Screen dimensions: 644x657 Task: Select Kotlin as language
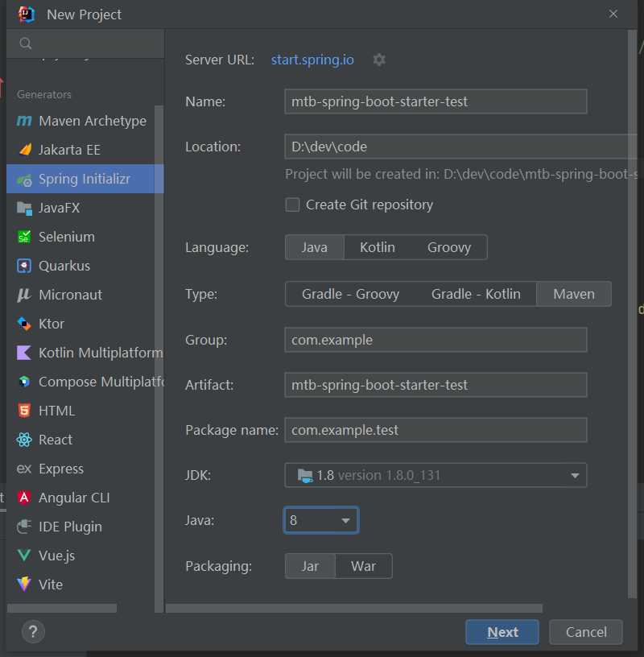click(377, 247)
